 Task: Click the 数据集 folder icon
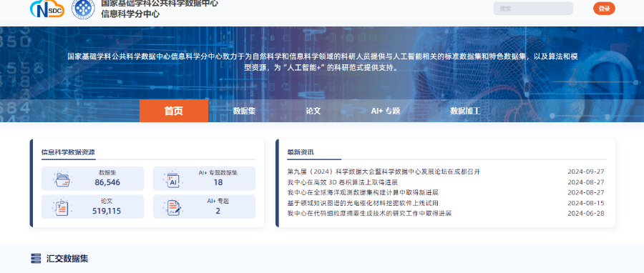click(x=62, y=179)
